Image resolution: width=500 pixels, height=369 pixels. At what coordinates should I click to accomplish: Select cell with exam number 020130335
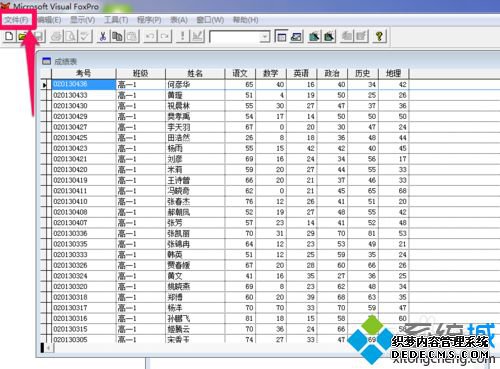[x=84, y=244]
